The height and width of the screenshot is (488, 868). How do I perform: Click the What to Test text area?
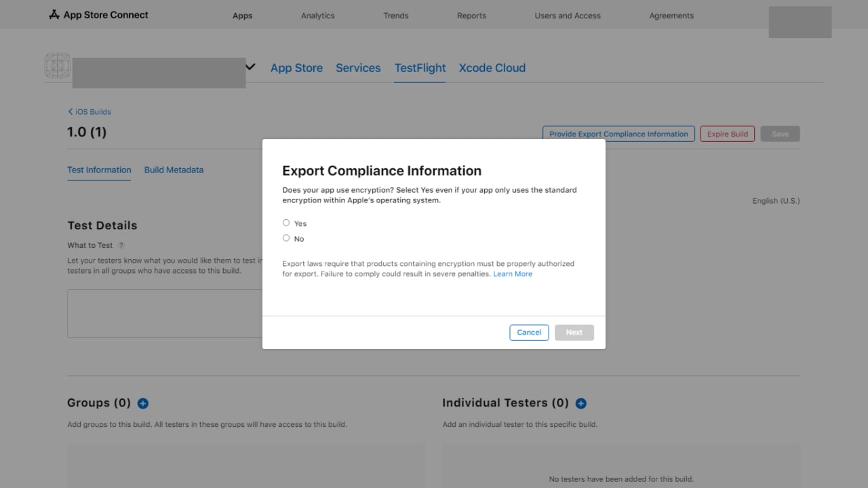coord(165,314)
